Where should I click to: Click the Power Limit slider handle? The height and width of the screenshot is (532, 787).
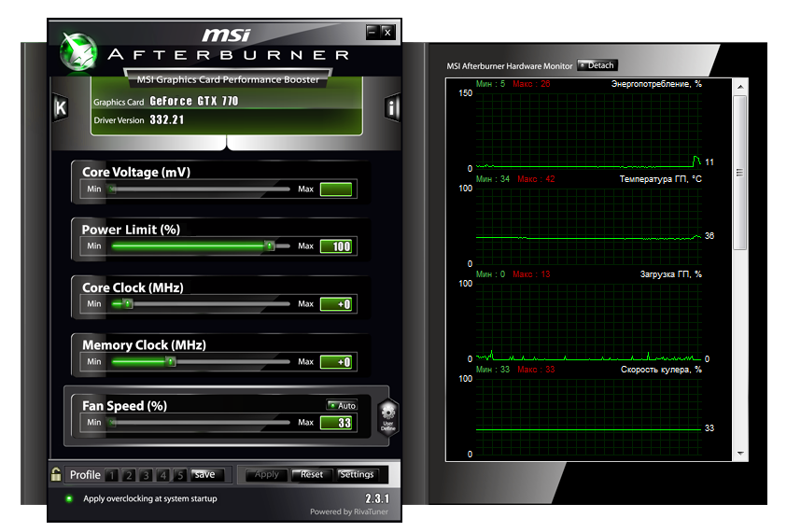(x=270, y=245)
